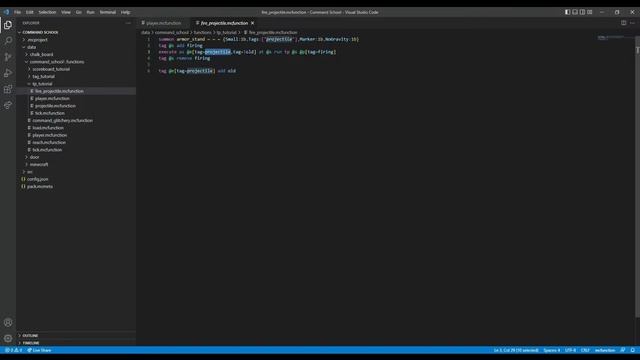Split the editor to the right
The image size is (640, 360).
point(623,23)
